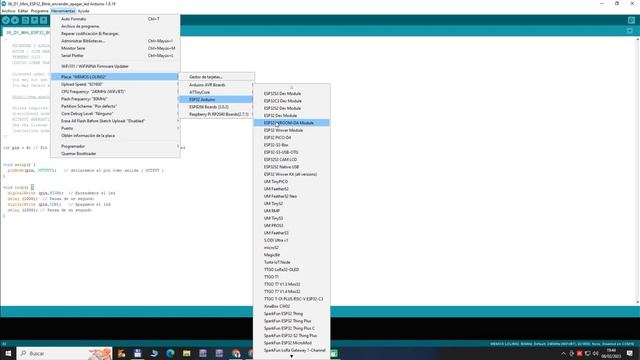Click the Save sketch toolbar icon
The height and width of the screenshot is (360, 640).
tap(43, 20)
